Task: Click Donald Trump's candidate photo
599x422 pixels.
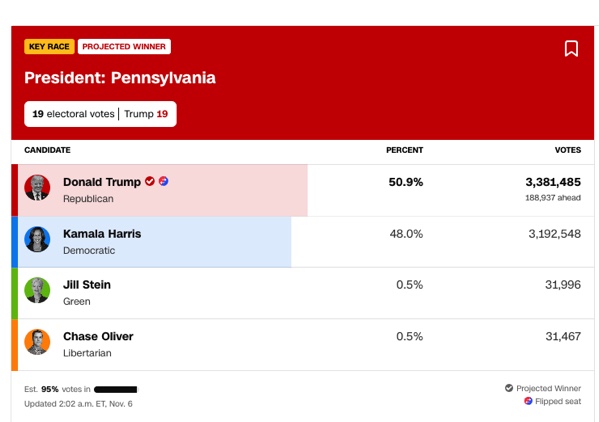Action: [37, 188]
